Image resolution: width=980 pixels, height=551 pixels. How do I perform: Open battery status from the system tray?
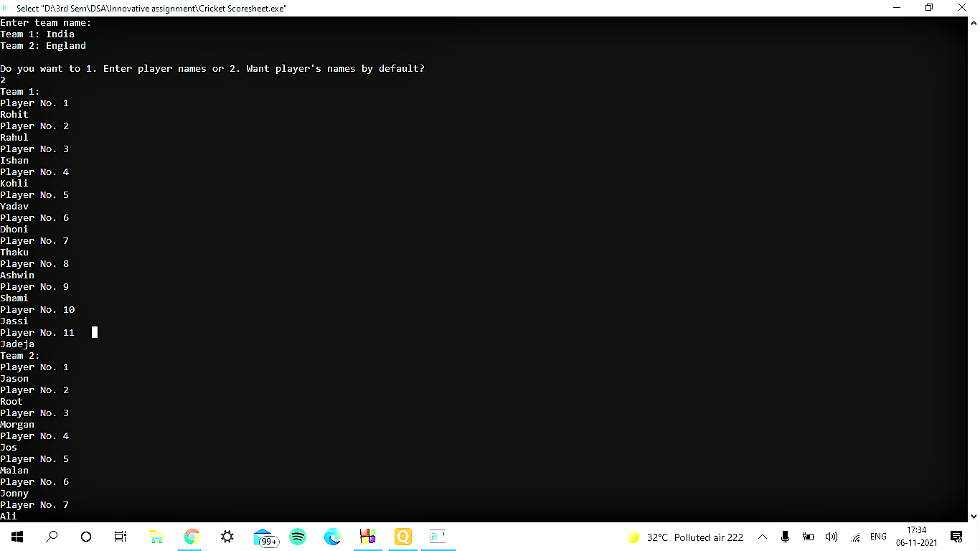809,537
